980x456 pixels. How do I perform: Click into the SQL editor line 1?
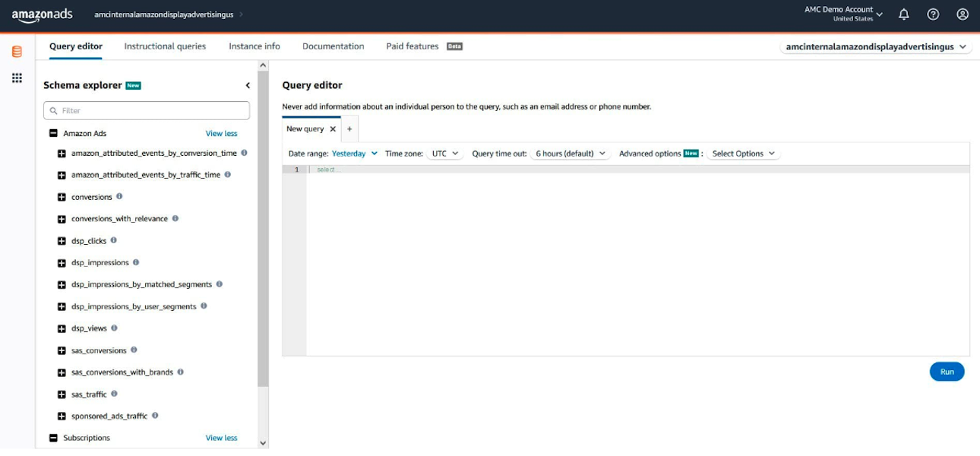tap(638, 169)
